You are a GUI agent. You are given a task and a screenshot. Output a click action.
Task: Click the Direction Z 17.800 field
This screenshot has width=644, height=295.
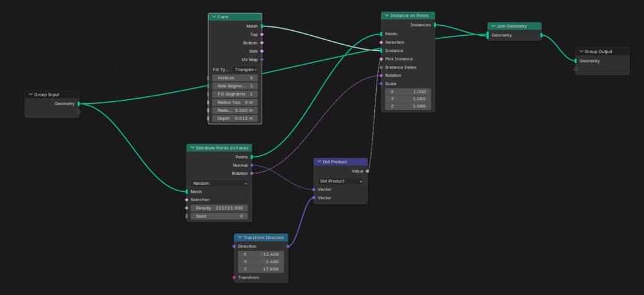point(261,269)
